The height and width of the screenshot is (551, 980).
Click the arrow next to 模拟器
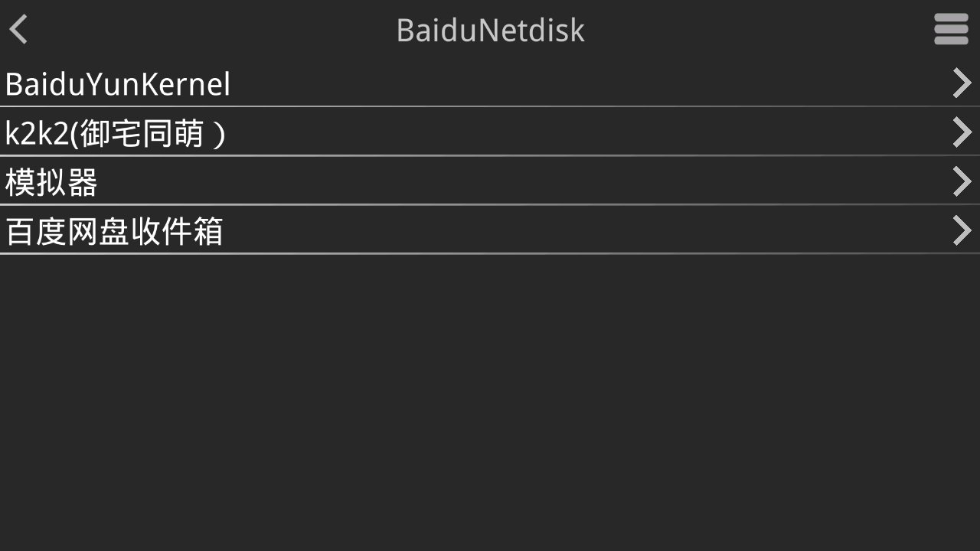coord(962,181)
